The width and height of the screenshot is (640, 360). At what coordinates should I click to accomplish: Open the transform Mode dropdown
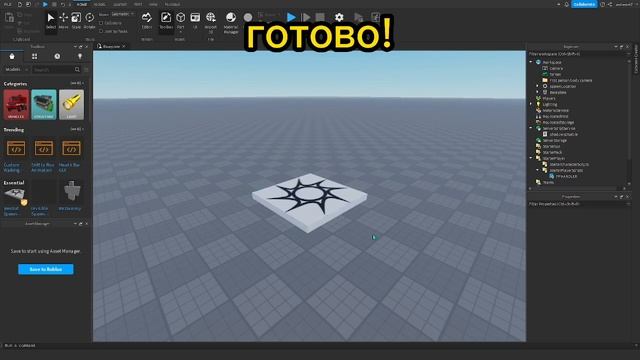122,14
